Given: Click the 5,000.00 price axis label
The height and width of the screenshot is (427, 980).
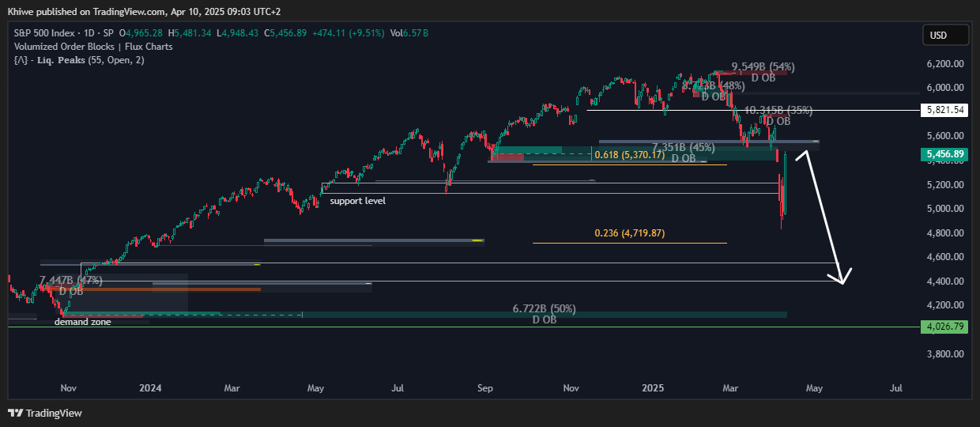Looking at the screenshot, I should click(x=944, y=209).
